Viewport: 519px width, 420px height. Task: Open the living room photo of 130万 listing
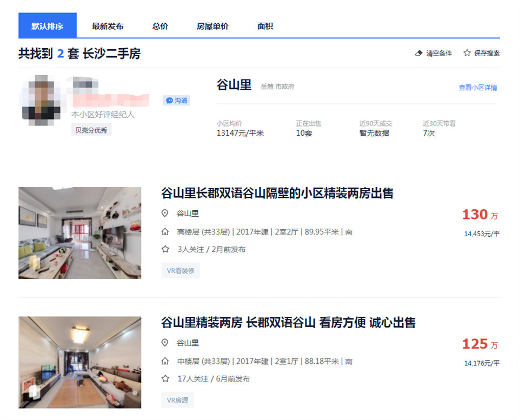click(x=80, y=233)
